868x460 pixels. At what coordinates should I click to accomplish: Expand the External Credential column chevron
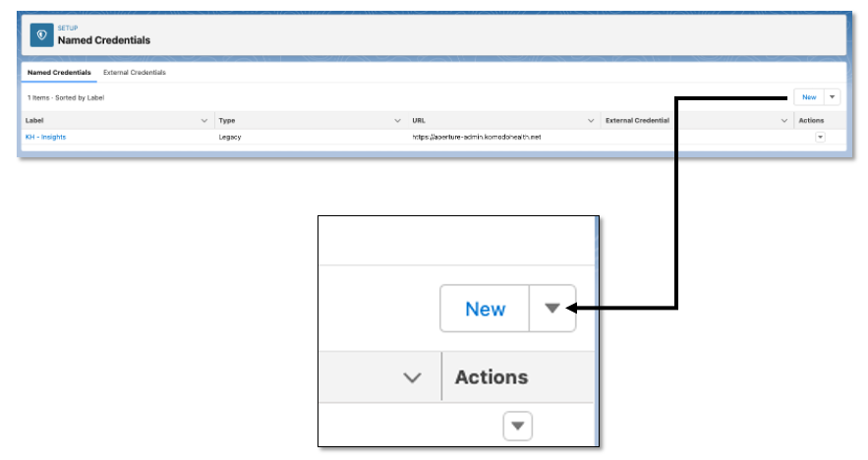tap(784, 121)
